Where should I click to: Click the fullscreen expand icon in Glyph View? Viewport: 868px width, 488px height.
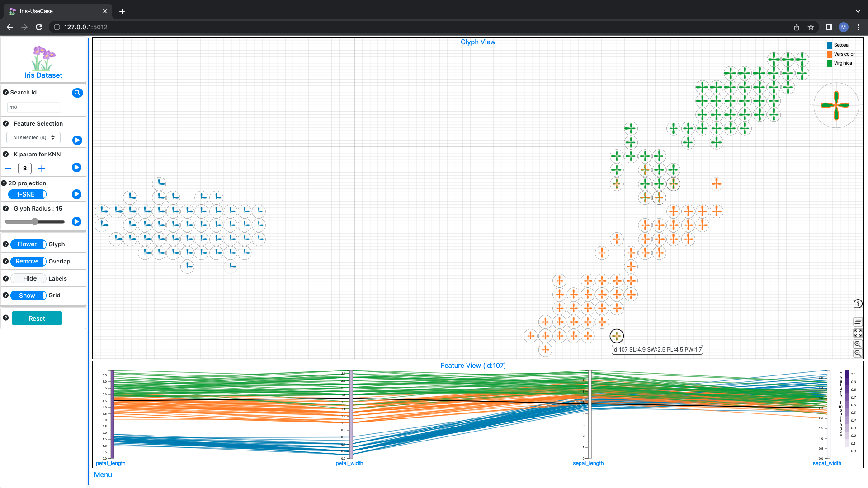click(x=858, y=333)
